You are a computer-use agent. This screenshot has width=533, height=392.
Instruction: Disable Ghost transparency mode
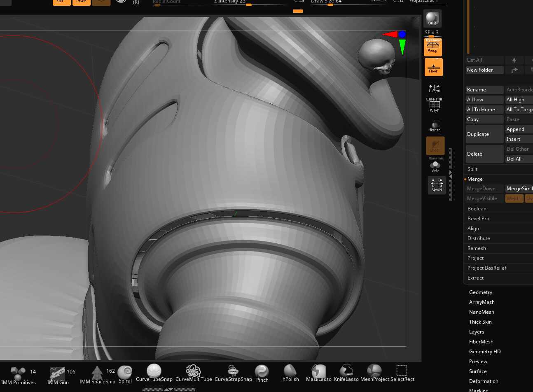(435, 145)
